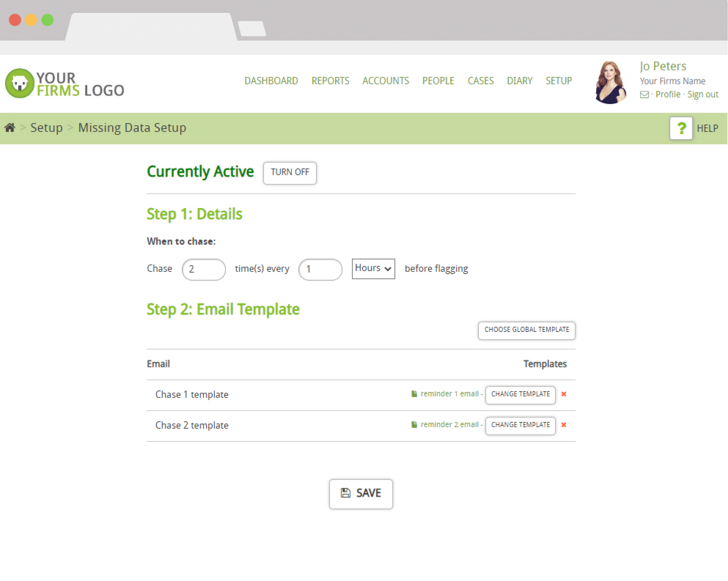Open the Diary menu
Viewport: 728px width, 581px height.
tap(519, 81)
